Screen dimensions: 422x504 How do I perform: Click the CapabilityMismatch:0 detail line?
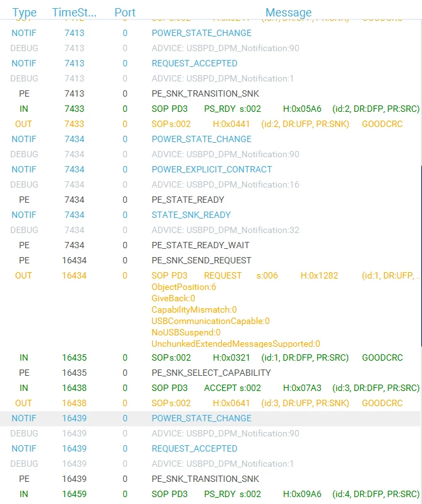[194, 310]
